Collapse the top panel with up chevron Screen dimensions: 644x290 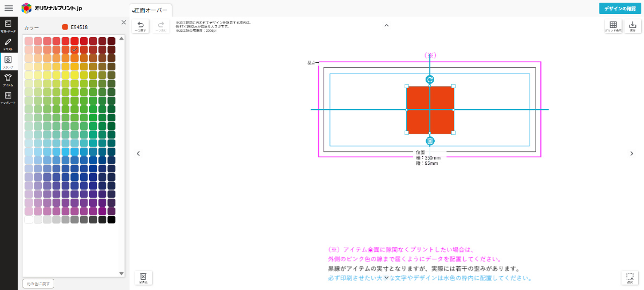pyautogui.click(x=386, y=25)
